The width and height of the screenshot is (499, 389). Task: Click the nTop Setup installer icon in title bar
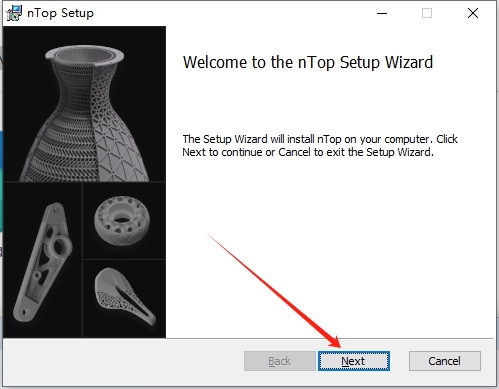[x=14, y=13]
